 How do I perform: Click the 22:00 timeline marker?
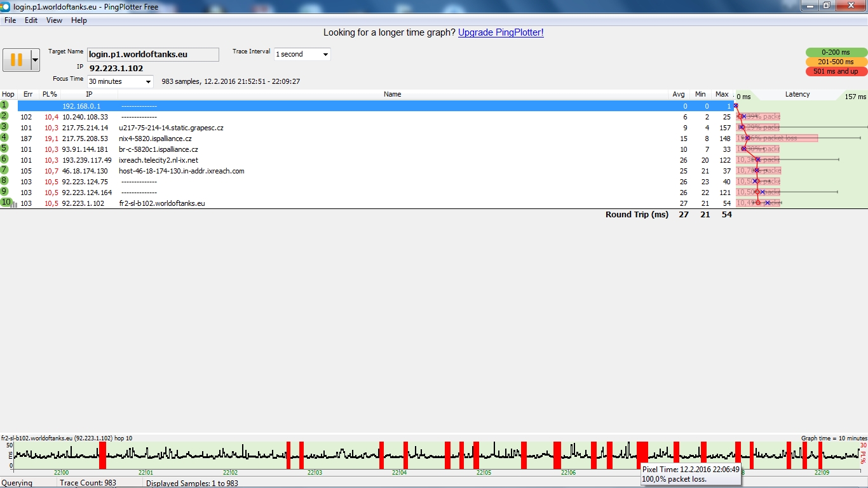click(x=62, y=473)
